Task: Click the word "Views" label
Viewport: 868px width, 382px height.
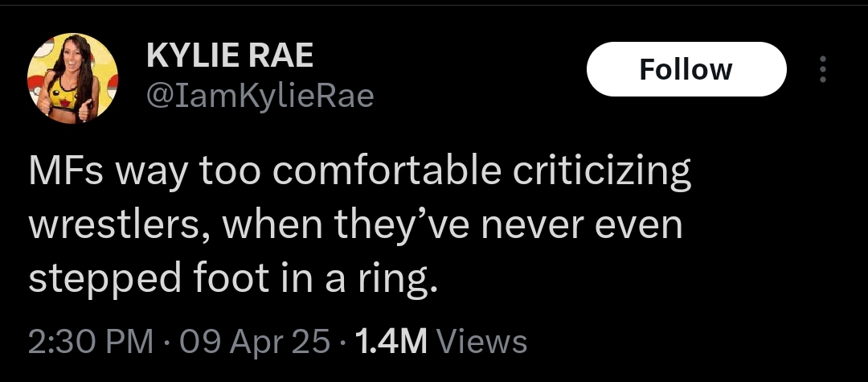Action: coord(481,342)
